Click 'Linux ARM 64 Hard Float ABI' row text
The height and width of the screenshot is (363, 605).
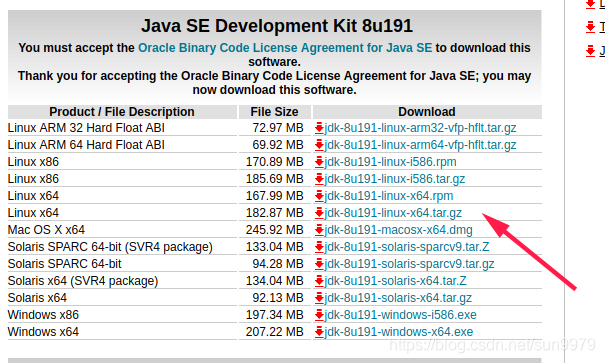[x=86, y=145]
